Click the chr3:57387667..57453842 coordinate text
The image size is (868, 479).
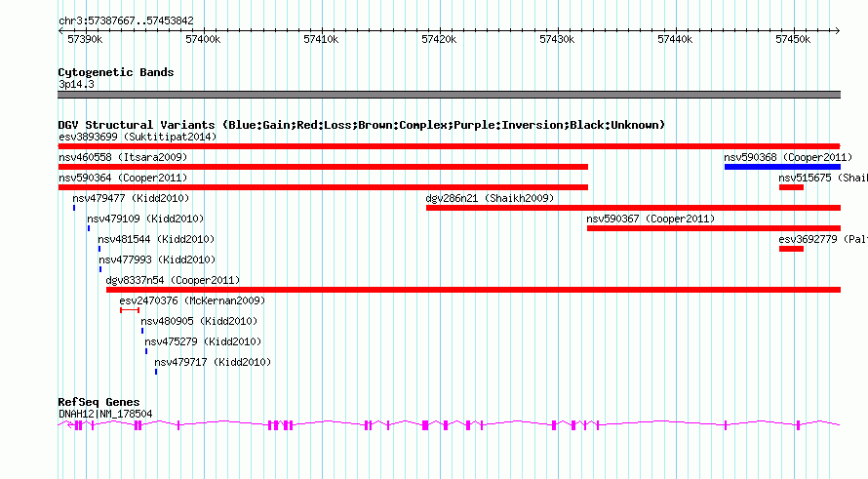(x=126, y=21)
